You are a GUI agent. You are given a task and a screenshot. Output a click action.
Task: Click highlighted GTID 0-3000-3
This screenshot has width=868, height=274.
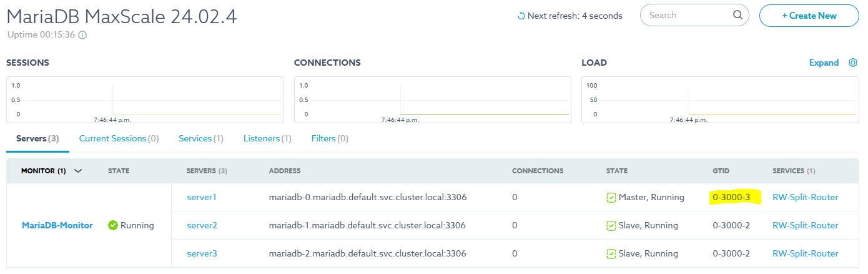click(x=731, y=197)
